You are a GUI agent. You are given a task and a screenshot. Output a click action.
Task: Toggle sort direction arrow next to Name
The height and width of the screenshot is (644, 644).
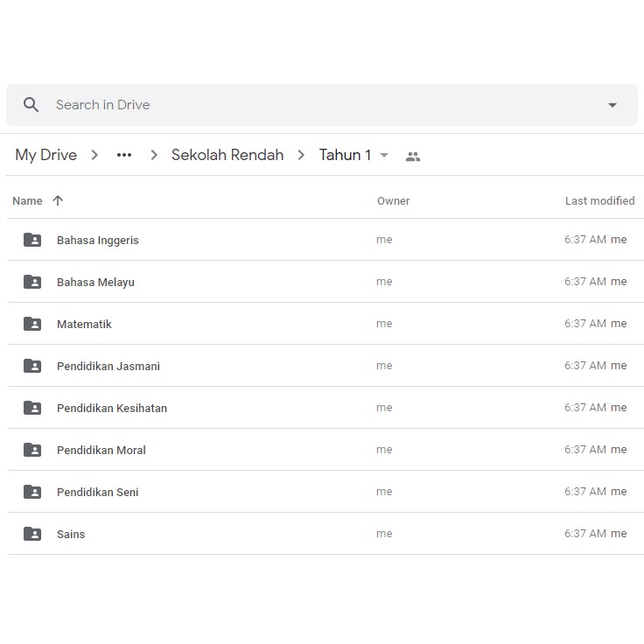pyautogui.click(x=58, y=200)
